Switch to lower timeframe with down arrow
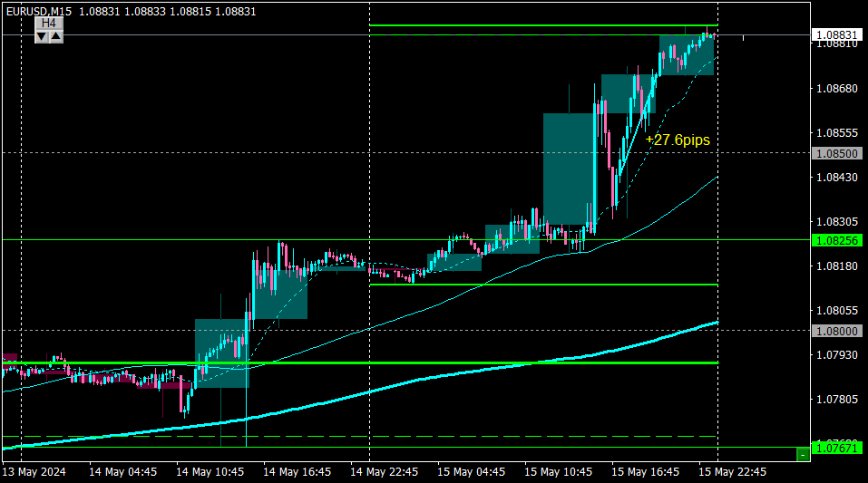 coord(42,36)
